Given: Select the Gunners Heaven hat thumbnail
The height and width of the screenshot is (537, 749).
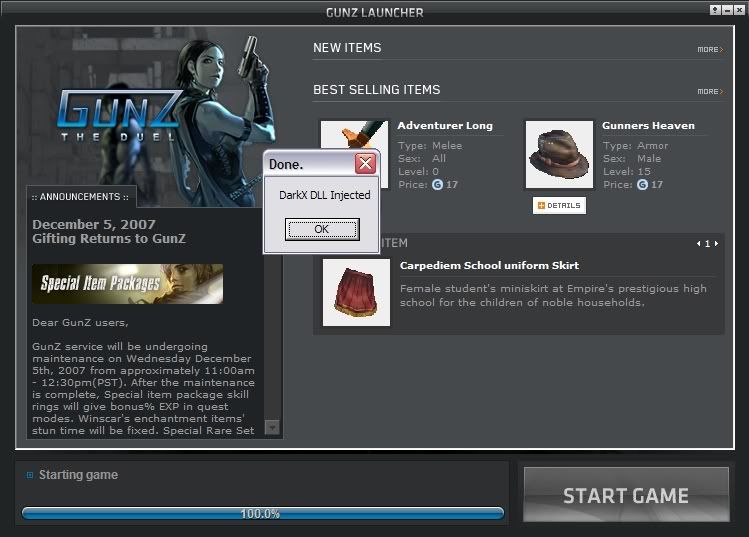Looking at the screenshot, I should (x=559, y=154).
